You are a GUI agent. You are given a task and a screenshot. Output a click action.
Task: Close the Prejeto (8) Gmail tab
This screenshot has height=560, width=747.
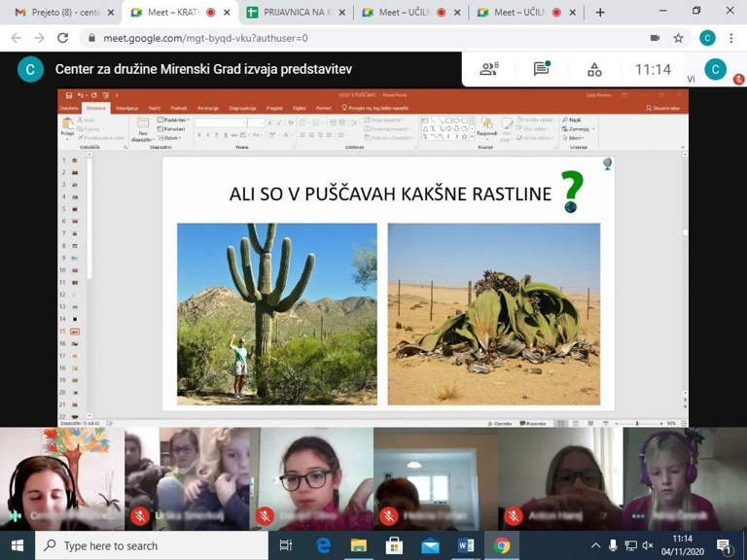pos(111,13)
